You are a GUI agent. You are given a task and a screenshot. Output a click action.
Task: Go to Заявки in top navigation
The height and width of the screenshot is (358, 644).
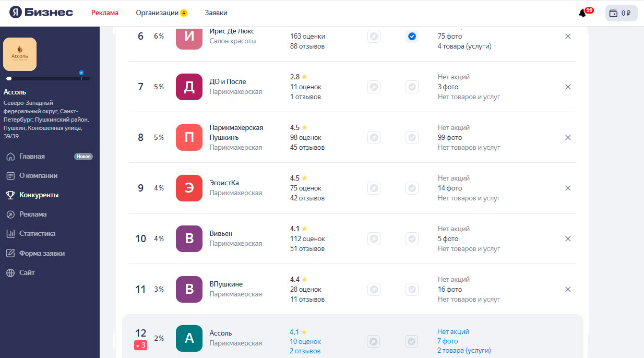[216, 13]
